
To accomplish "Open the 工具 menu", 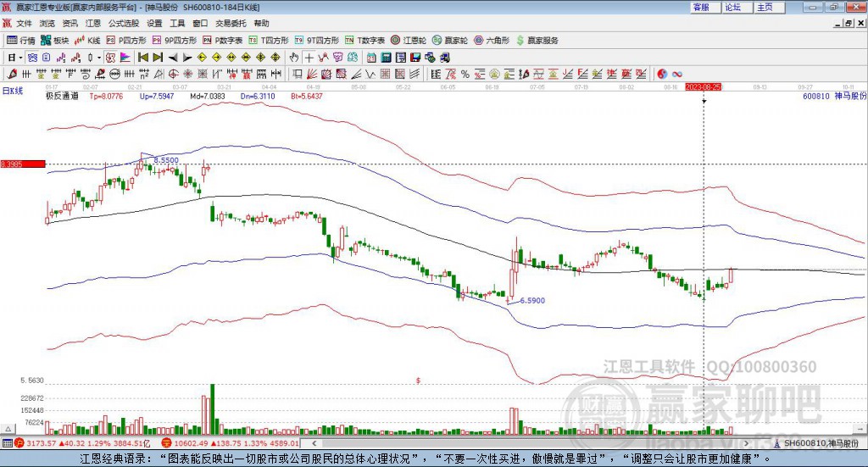I will click(x=177, y=23).
